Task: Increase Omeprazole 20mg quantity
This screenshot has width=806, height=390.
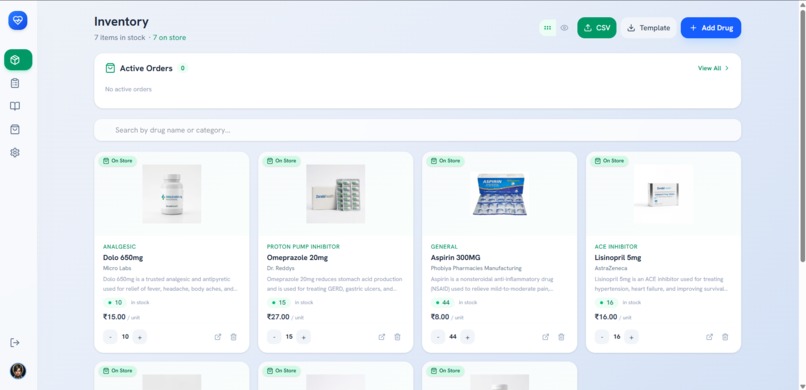Action: tap(303, 337)
